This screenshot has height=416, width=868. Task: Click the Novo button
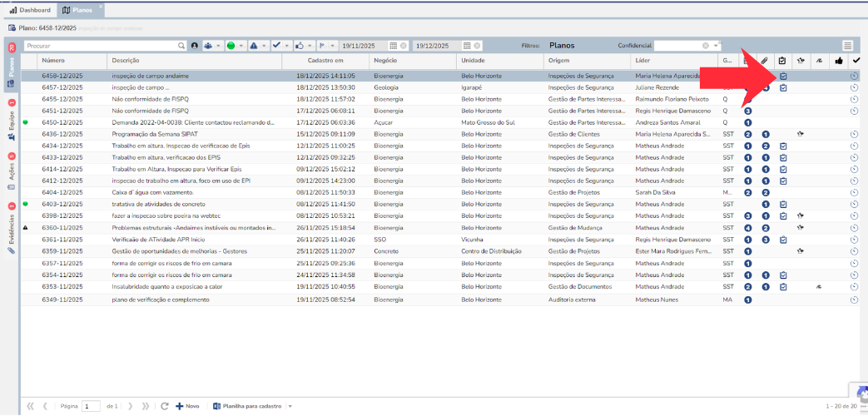187,406
